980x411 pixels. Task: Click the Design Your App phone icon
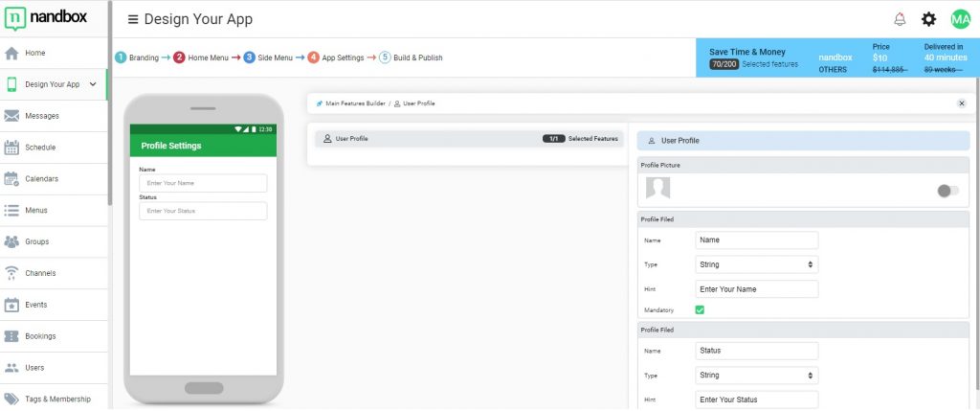click(x=11, y=84)
